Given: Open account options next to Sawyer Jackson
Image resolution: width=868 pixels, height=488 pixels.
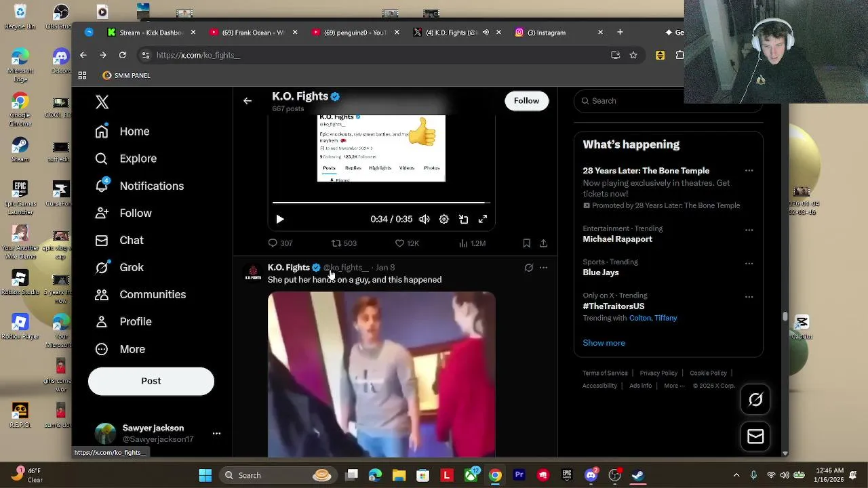Looking at the screenshot, I should tap(216, 433).
